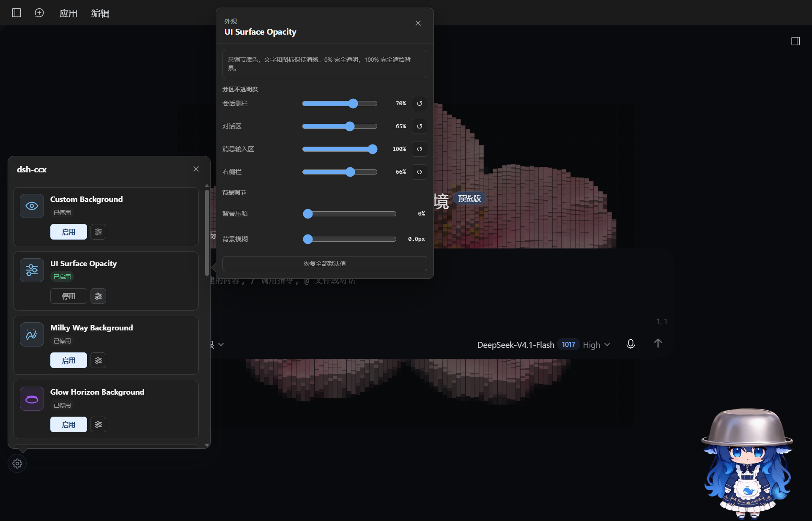The image size is (812, 521).
Task: Click the Milky Way Background icon
Action: [32, 334]
